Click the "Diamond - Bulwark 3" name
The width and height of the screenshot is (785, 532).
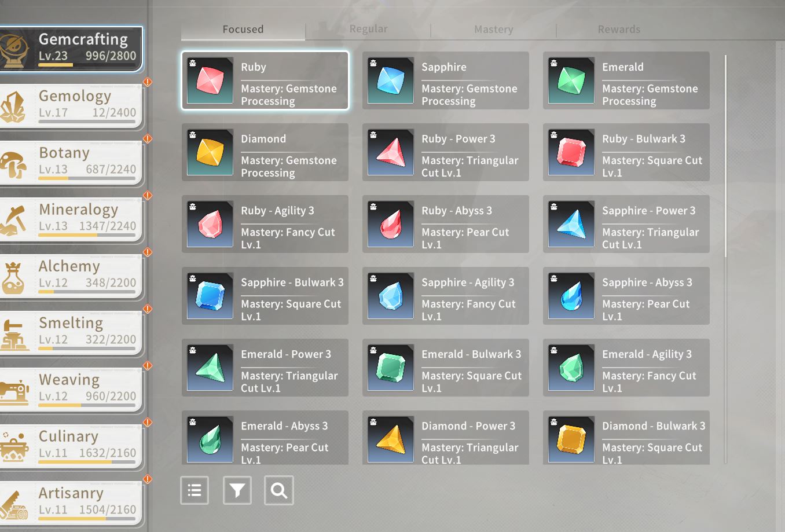pos(654,426)
